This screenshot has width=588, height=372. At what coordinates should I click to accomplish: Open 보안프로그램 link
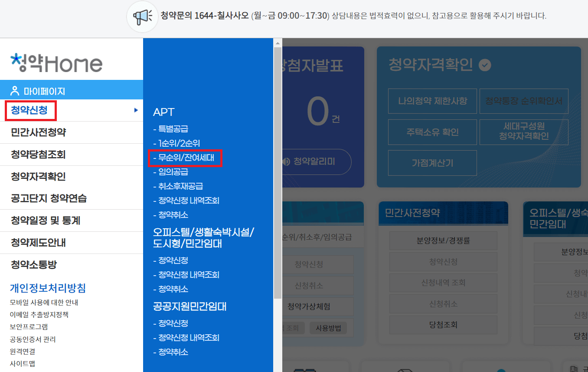coord(29,327)
